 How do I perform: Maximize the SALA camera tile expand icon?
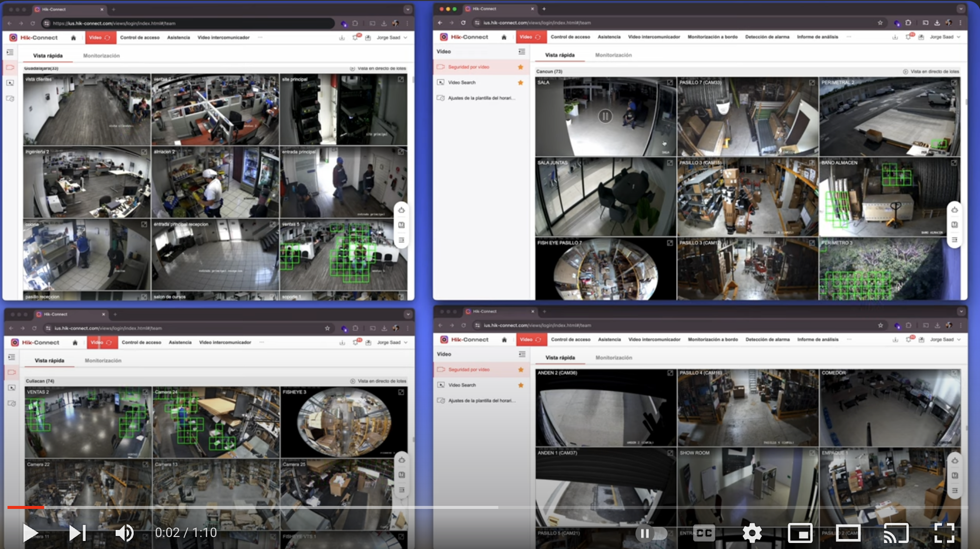click(x=670, y=83)
